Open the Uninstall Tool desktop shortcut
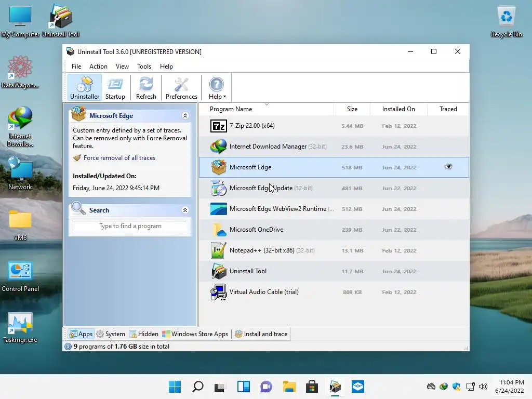This screenshot has width=532, height=399. click(x=60, y=21)
